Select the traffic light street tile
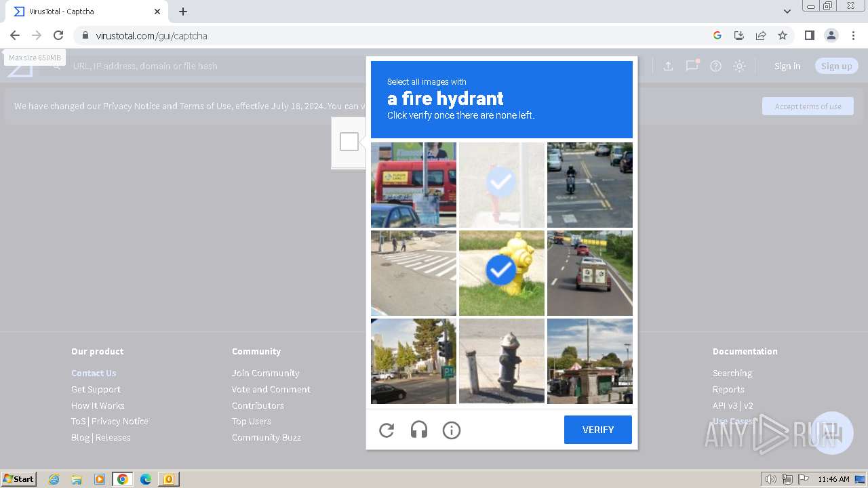The width and height of the screenshot is (868, 488). pos(414,361)
